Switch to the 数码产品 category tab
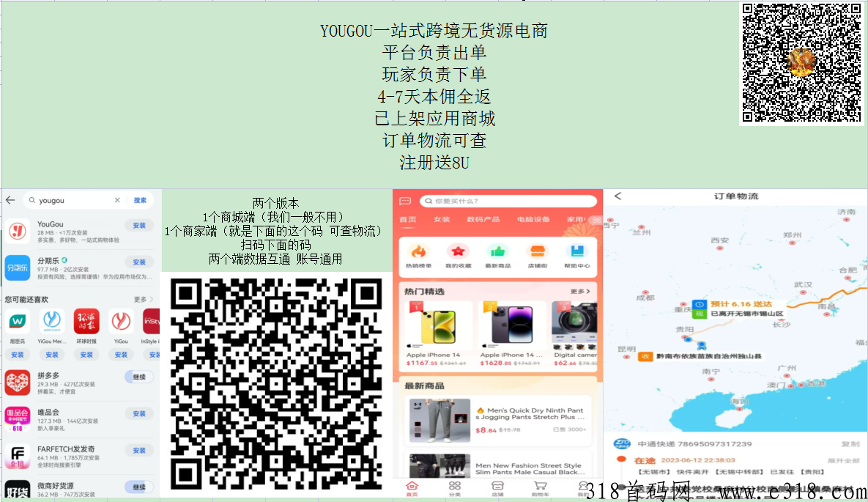Viewport: 868px width, 502px height. [x=483, y=219]
